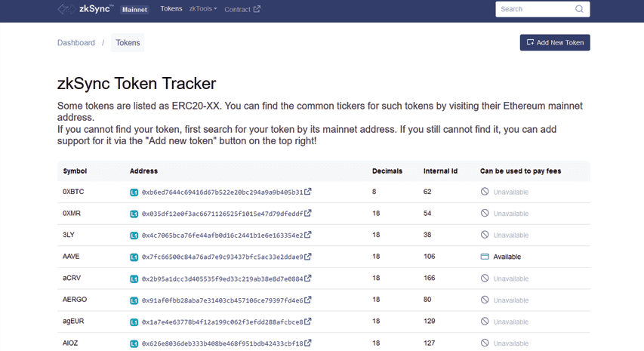
Task: Open external link icon for 0XBTC address
Action: (307, 191)
